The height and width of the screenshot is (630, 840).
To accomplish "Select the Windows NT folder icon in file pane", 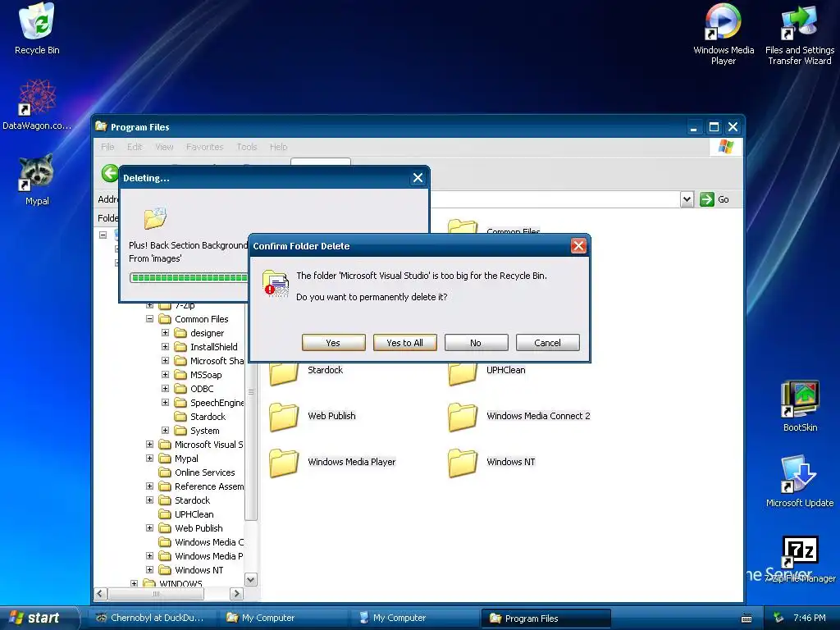I will click(x=463, y=463).
